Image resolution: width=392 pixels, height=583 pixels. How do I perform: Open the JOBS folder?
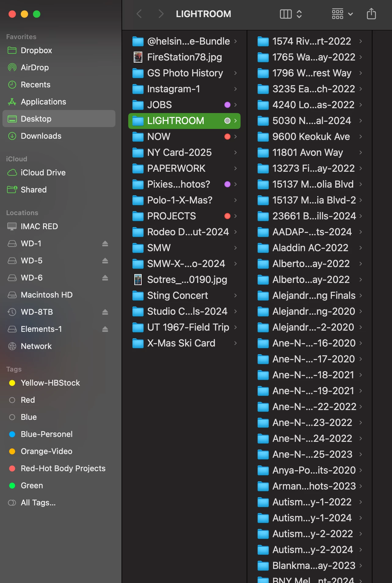tap(184, 105)
